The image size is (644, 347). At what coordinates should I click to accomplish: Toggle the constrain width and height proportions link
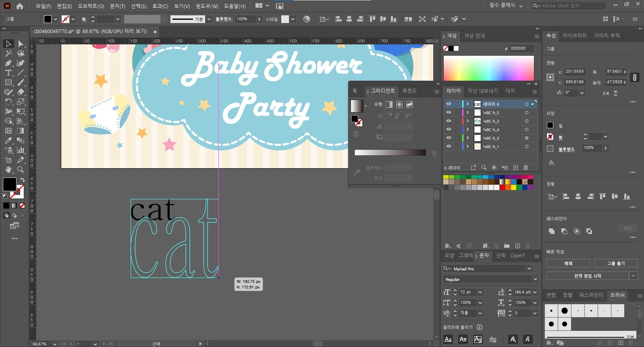coord(634,77)
